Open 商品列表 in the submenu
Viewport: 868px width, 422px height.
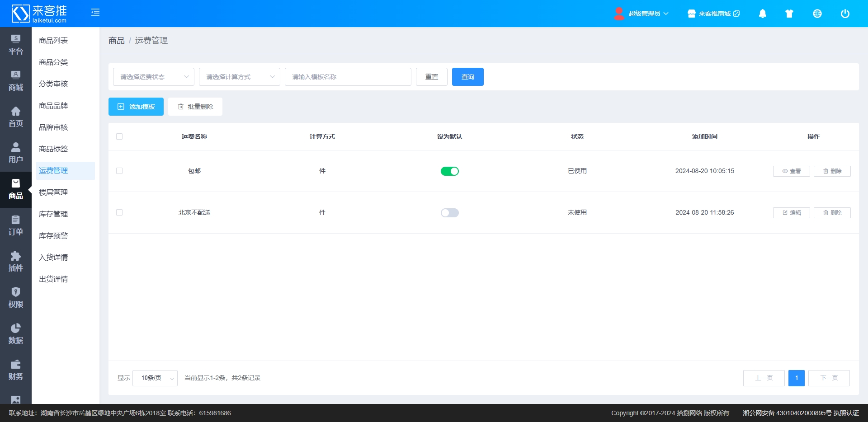tap(53, 41)
